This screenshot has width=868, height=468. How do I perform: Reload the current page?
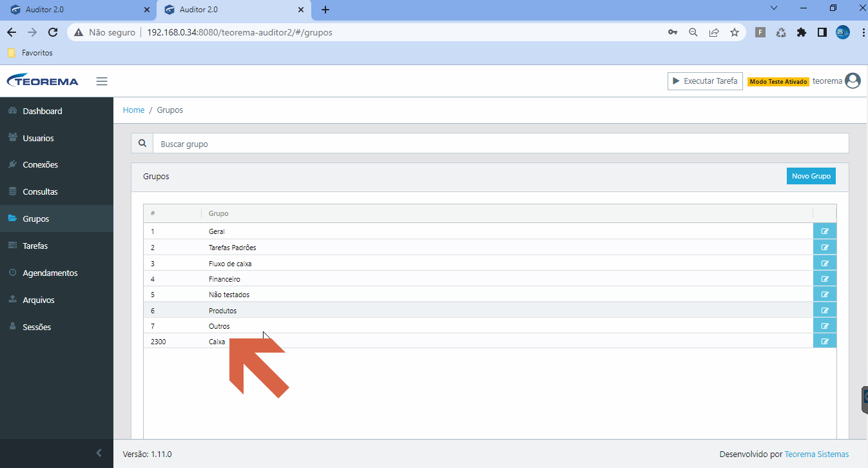pos(53,32)
